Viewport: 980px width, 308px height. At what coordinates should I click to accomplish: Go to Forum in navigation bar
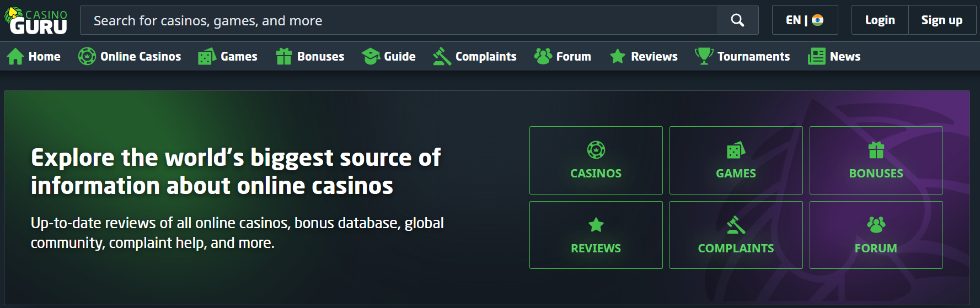[574, 56]
